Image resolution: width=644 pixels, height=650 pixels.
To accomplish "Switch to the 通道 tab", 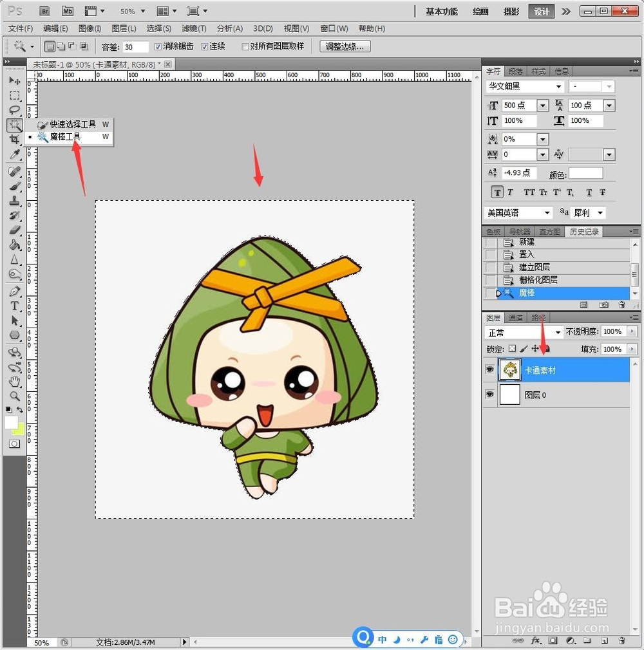I will coord(516,317).
